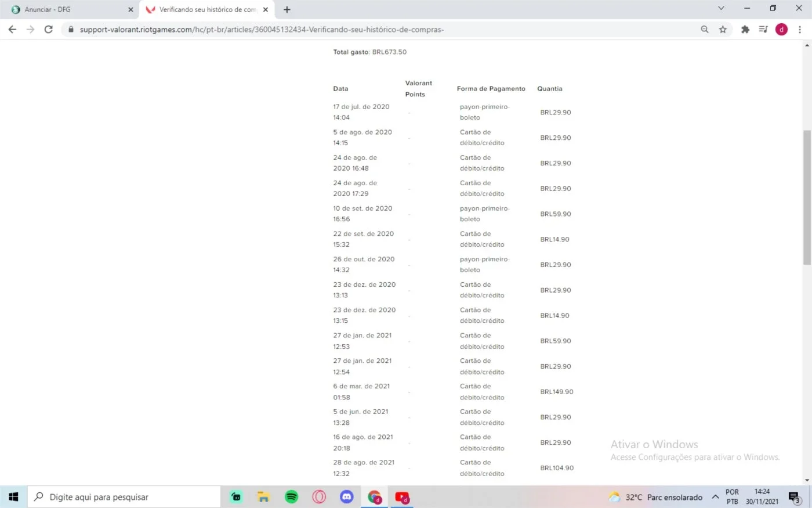Screen dimensions: 812x508
Task: Select the date '5 de ago. de 2020 14:15'
Action: 362,138
